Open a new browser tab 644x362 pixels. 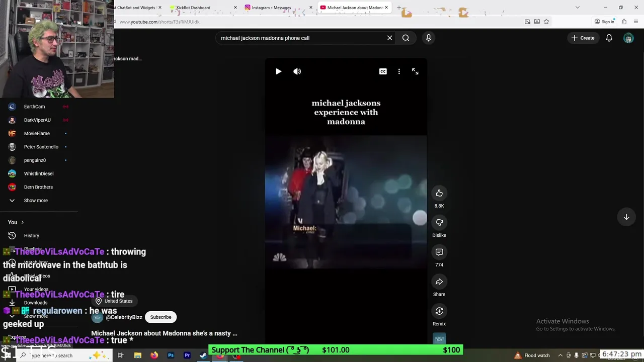click(x=399, y=8)
